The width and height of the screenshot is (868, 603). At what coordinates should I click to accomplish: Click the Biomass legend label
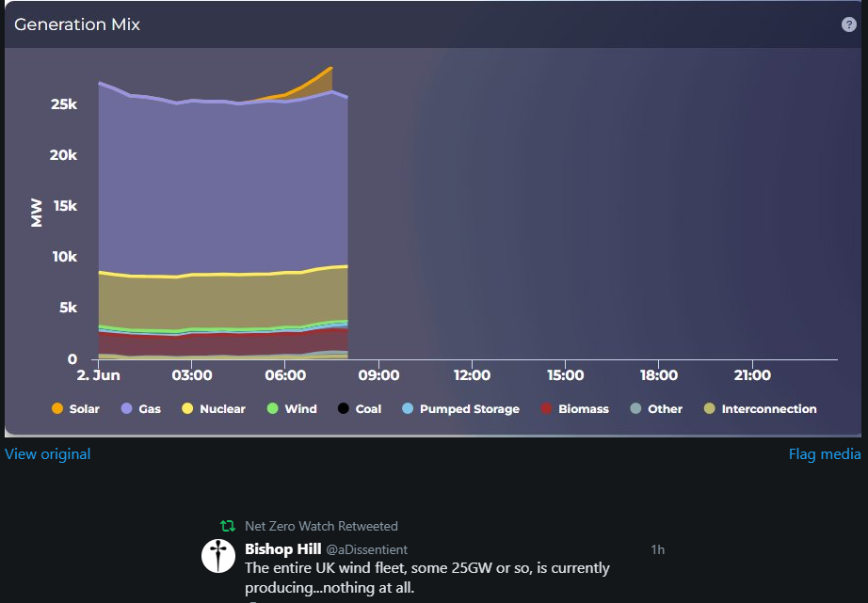[x=584, y=409]
